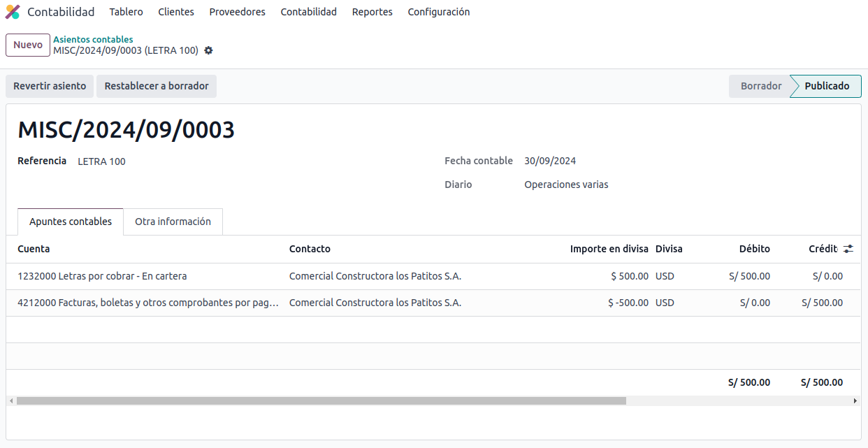This screenshot has width=868, height=448.
Task: Sort by the Importe en divisa header
Action: click(609, 249)
